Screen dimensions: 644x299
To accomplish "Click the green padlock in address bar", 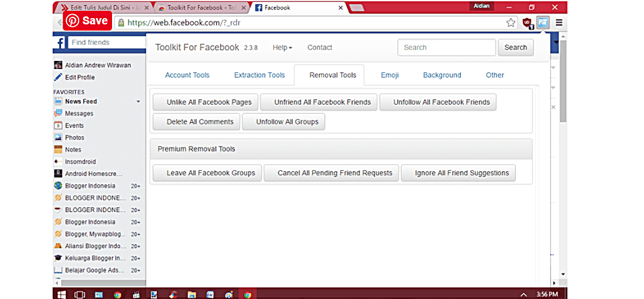I will (121, 23).
